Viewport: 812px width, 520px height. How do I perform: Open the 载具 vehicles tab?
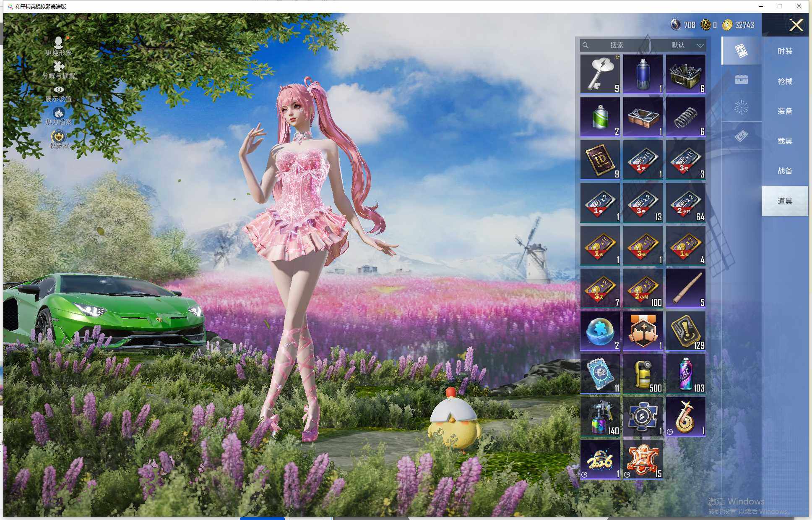tap(785, 141)
